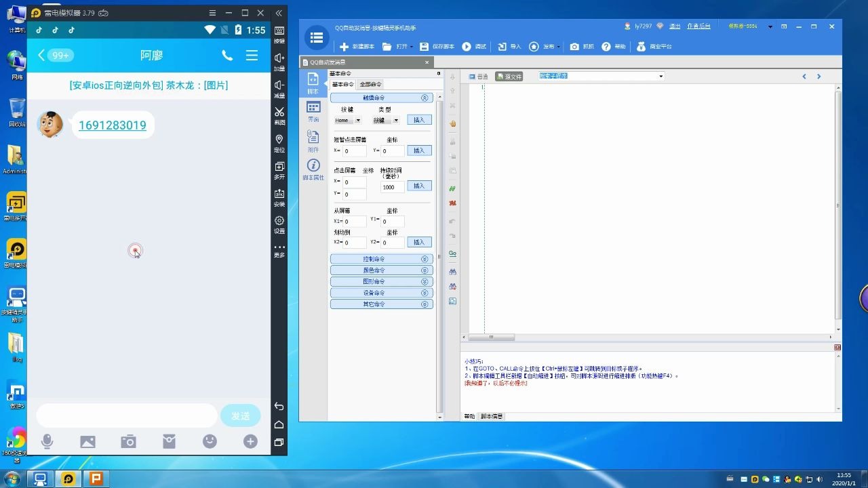
Task: Click 任务后台 link in the title bar
Action: (699, 26)
